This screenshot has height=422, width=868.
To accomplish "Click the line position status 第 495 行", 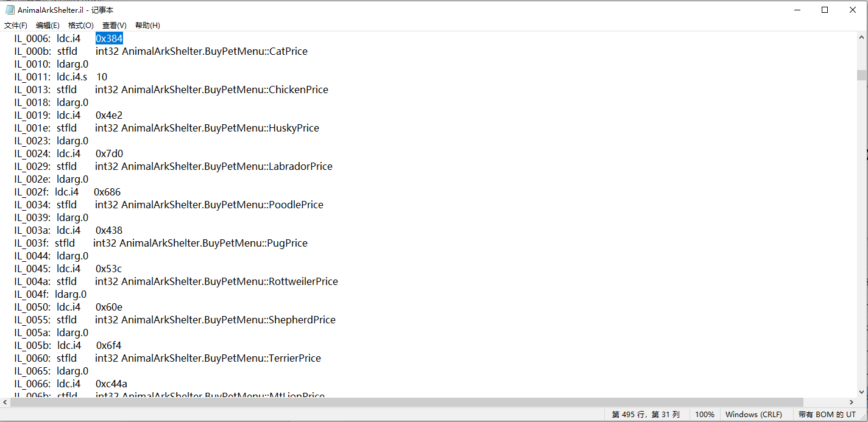I will coord(646,415).
